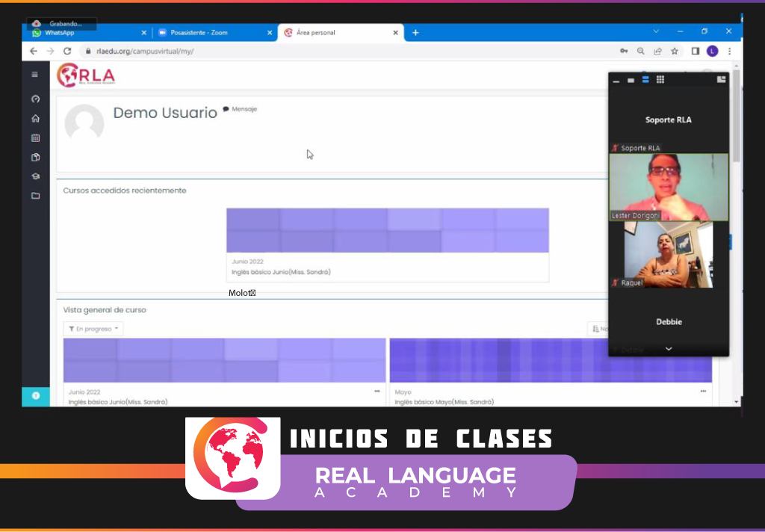Viewport: 765px width, 532px height.
Task: Click the RLA logo in page header
Action: [x=86, y=75]
